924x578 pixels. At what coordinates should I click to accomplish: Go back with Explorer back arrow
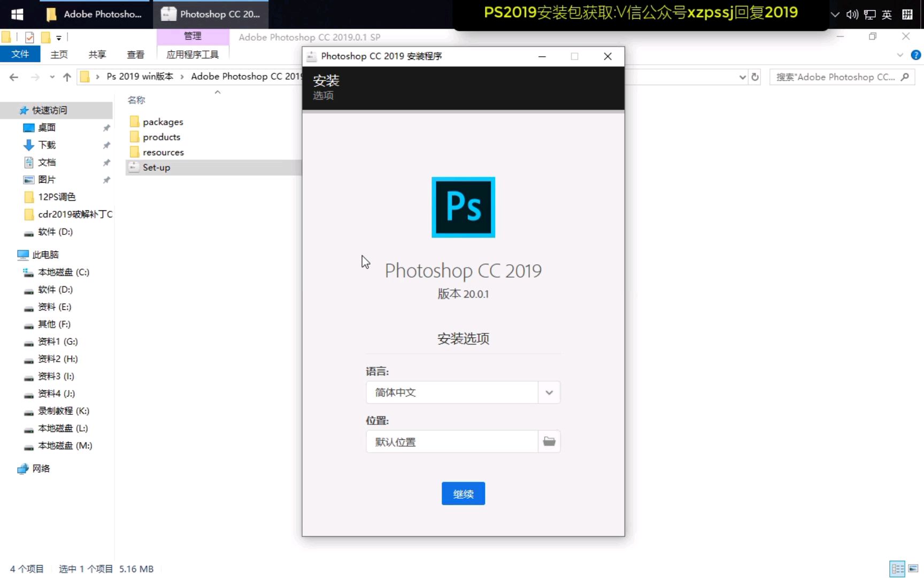click(x=14, y=77)
